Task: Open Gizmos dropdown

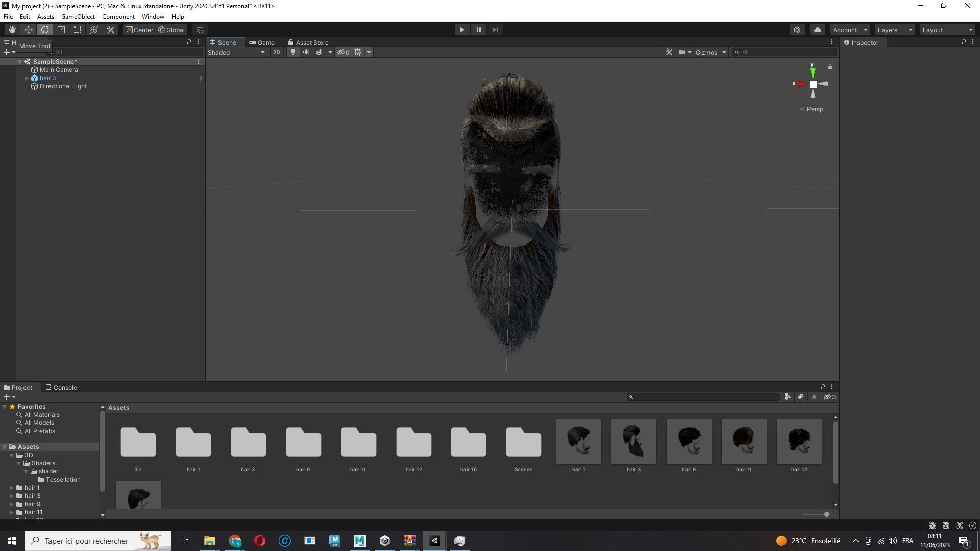Action: tap(710, 52)
